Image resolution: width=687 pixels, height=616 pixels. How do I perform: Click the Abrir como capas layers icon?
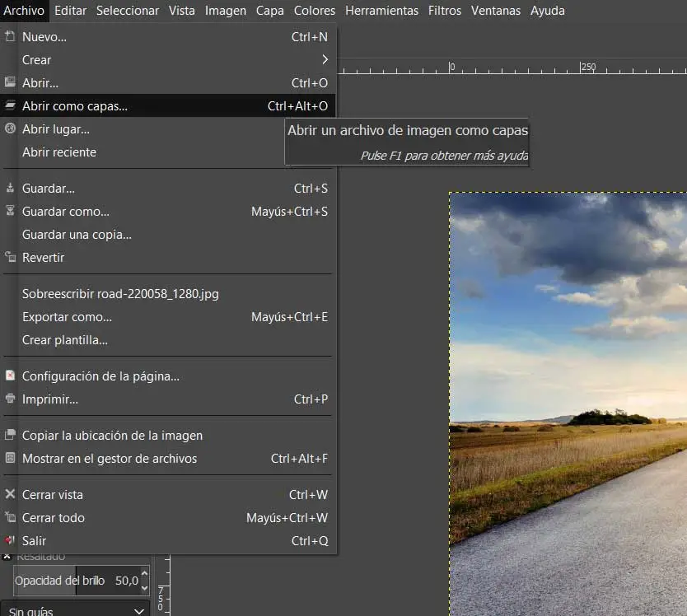10,106
